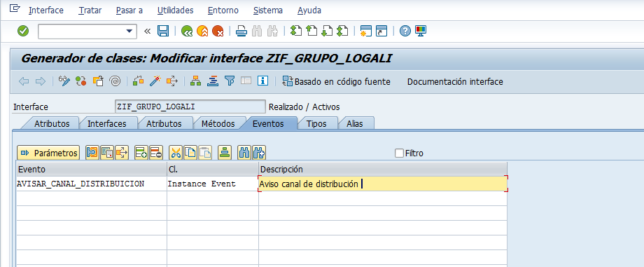Click Basado en código fuente button

click(337, 81)
